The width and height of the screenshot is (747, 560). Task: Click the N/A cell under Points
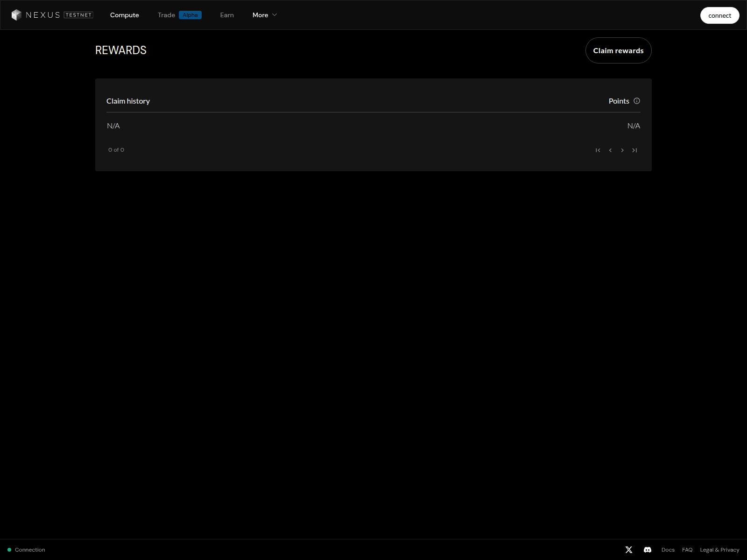[634, 126]
